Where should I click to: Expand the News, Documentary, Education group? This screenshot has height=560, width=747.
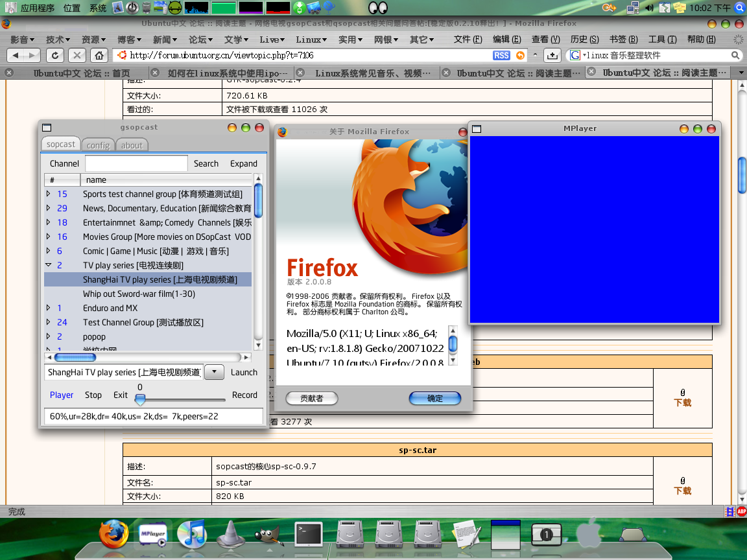48,208
